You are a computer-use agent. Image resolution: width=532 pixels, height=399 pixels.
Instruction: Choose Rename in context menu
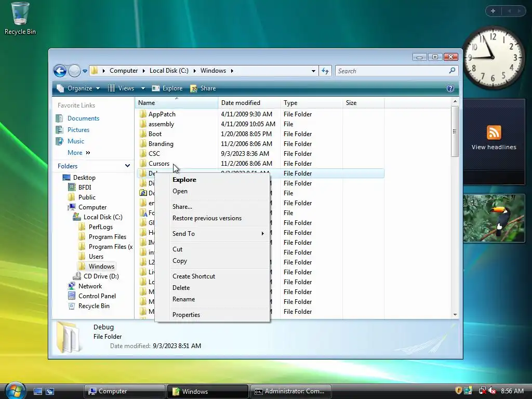click(x=212, y=299)
